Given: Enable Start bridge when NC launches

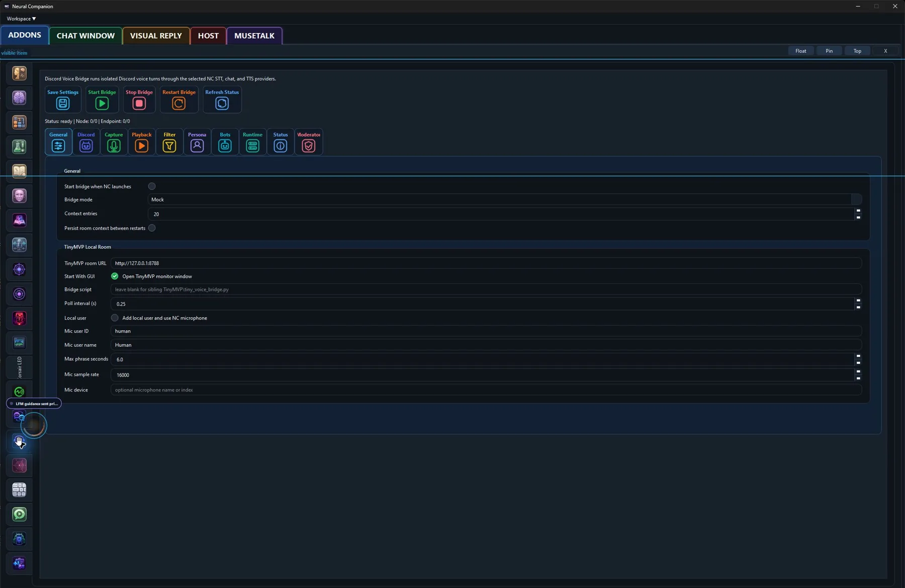Looking at the screenshot, I should pos(152,186).
